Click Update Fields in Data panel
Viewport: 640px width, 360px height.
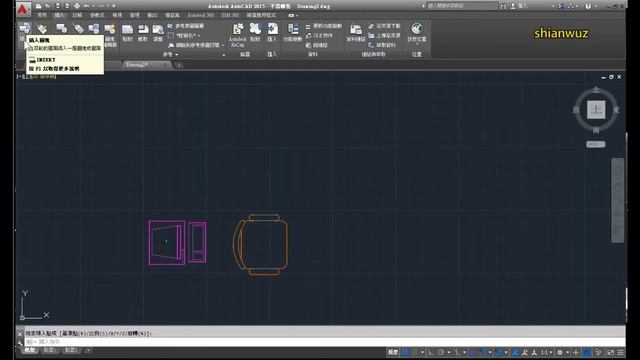point(324,26)
